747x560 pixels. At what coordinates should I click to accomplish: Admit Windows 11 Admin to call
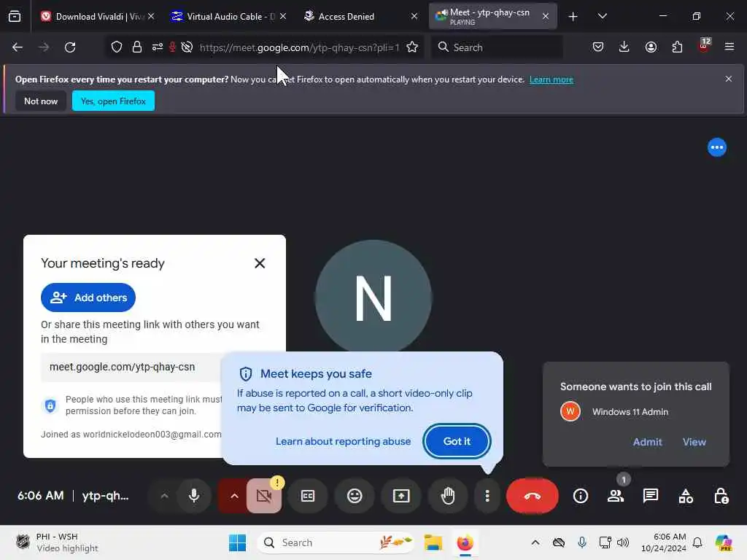(647, 442)
